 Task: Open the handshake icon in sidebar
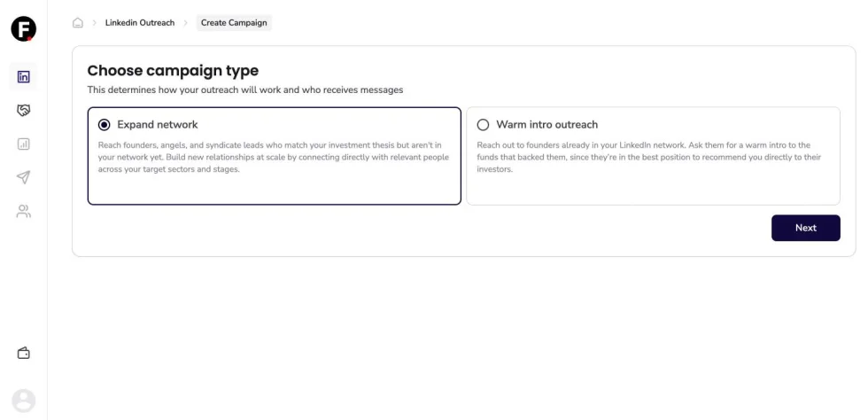(23, 110)
